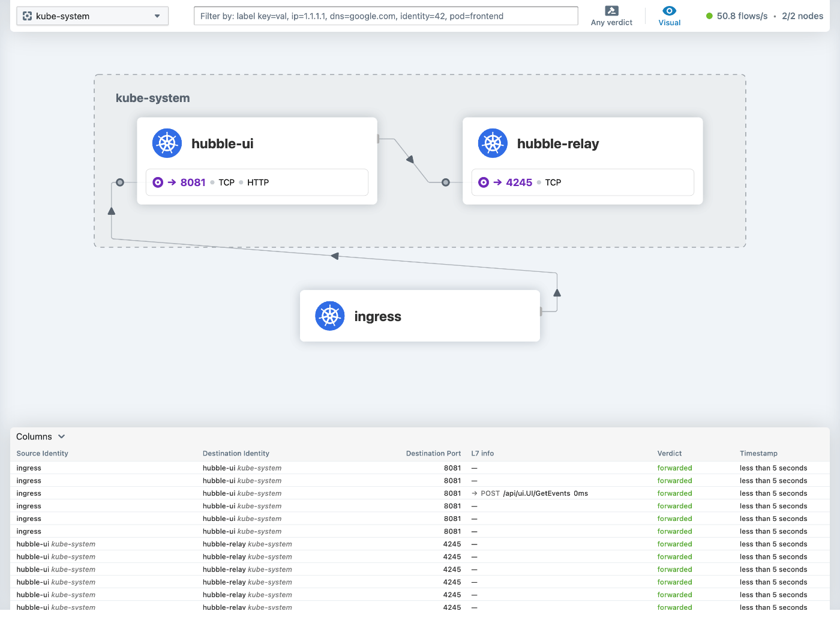This screenshot has width=840, height=620.
Task: Click the hubble-relay service card title
Action: (x=558, y=143)
